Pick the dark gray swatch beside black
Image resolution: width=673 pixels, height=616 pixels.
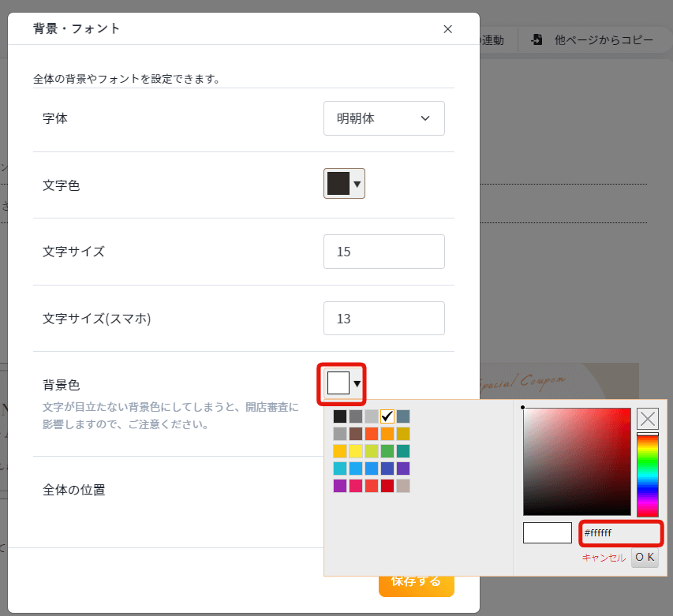coord(356,416)
